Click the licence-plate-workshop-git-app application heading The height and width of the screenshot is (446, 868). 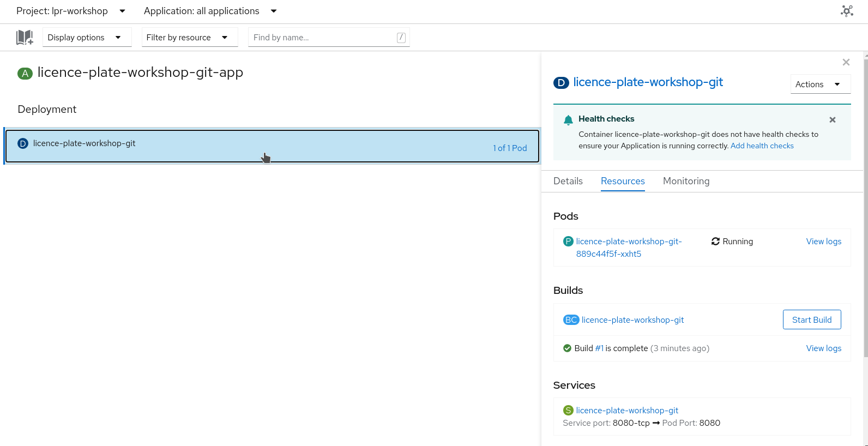click(140, 73)
